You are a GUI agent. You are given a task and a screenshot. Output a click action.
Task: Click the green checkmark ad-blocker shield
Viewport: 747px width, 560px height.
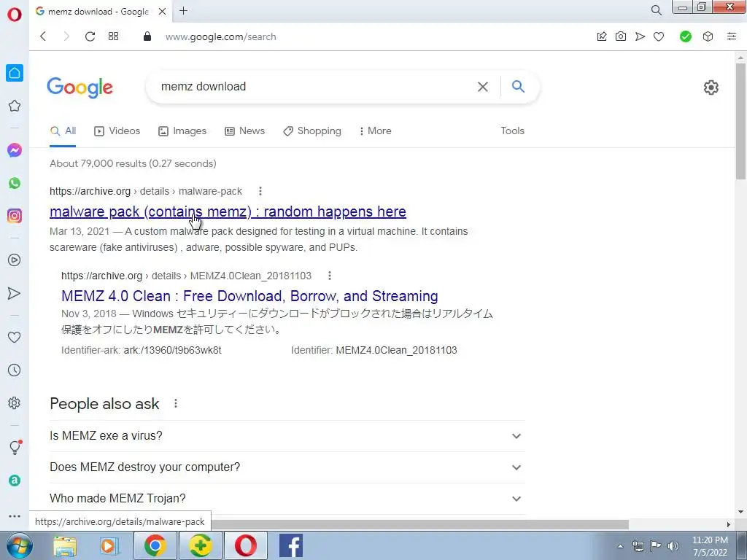coord(686,36)
